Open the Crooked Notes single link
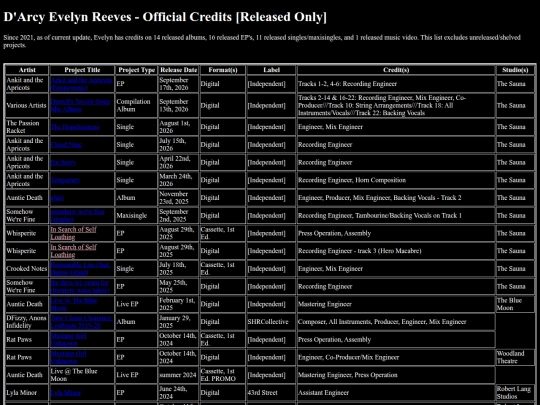Screen dimensions: 540x405 point(80,269)
